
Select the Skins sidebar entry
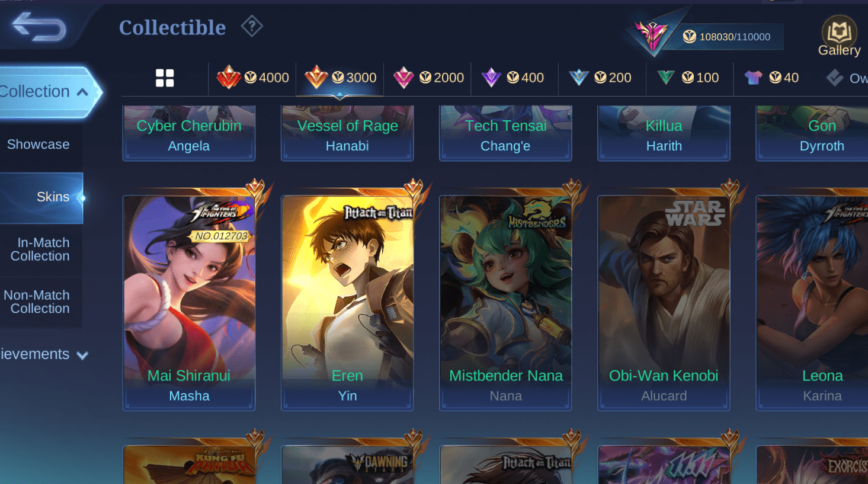pos(41,197)
